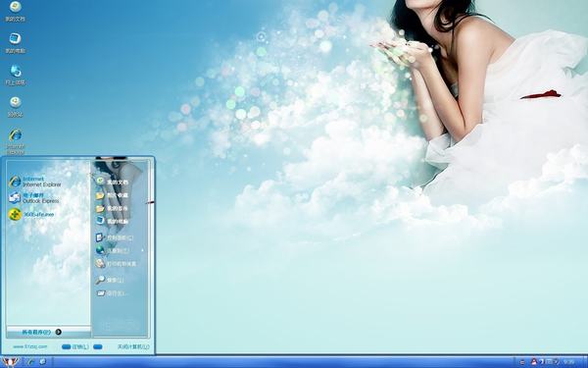
Task: Open My Documents in the start menu right column
Action: (112, 182)
